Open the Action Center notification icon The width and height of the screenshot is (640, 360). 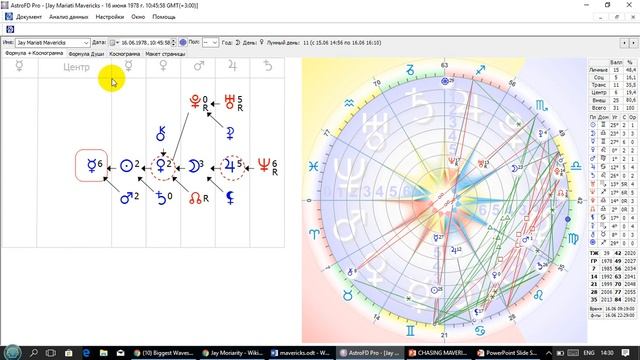625,353
